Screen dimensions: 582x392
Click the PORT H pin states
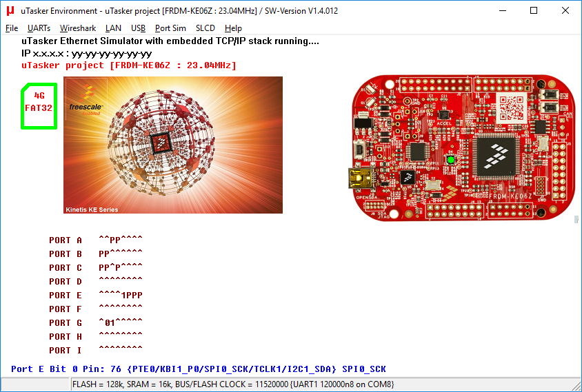pyautogui.click(x=121, y=336)
